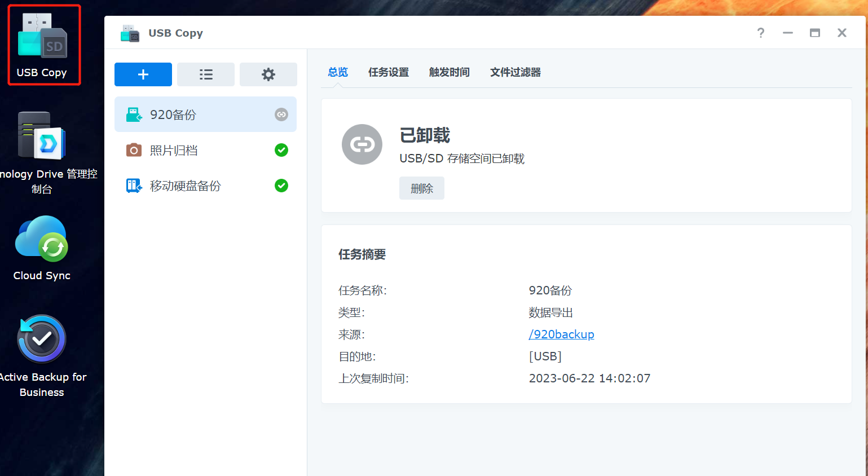Click the 920备份 task export icon
868x476 pixels.
point(134,114)
